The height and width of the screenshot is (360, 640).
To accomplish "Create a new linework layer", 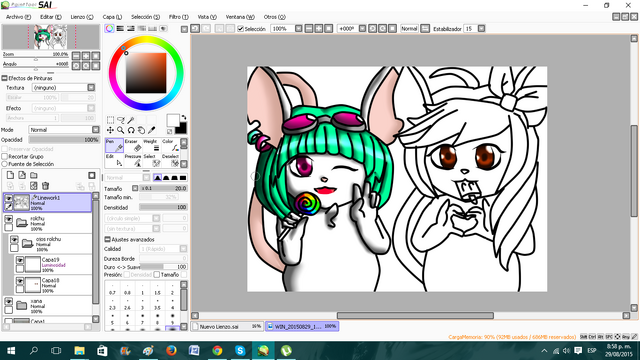I will (x=22, y=176).
